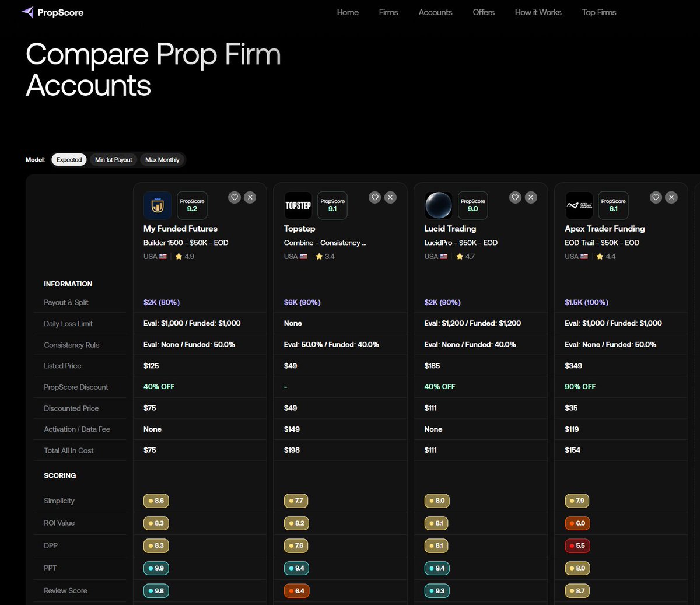Screen dimensions: 700x605
Task: Favorite the My Funded Futures account
Action: coord(235,197)
